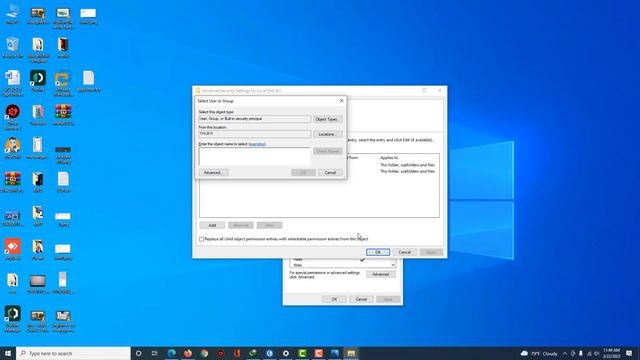Open Microsoft Office from the taskbar
This screenshot has height=360, width=640.
coord(237,353)
